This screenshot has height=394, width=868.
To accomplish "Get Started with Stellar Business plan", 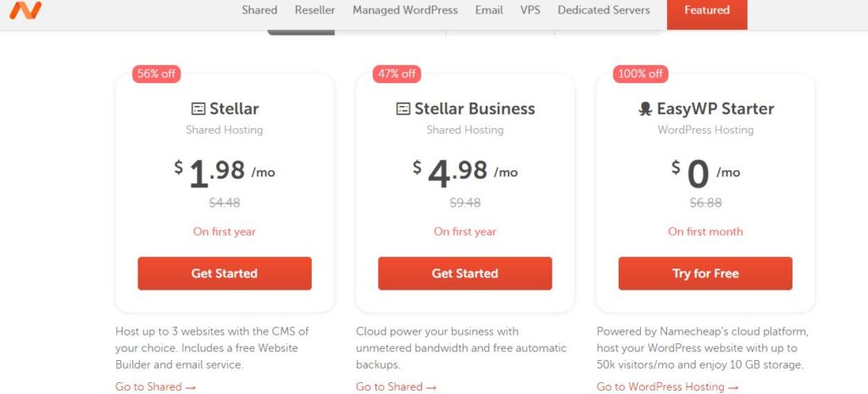I will (465, 274).
